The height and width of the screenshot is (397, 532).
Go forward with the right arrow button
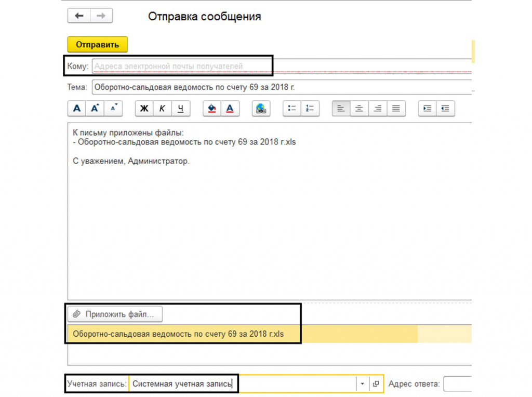(x=101, y=16)
